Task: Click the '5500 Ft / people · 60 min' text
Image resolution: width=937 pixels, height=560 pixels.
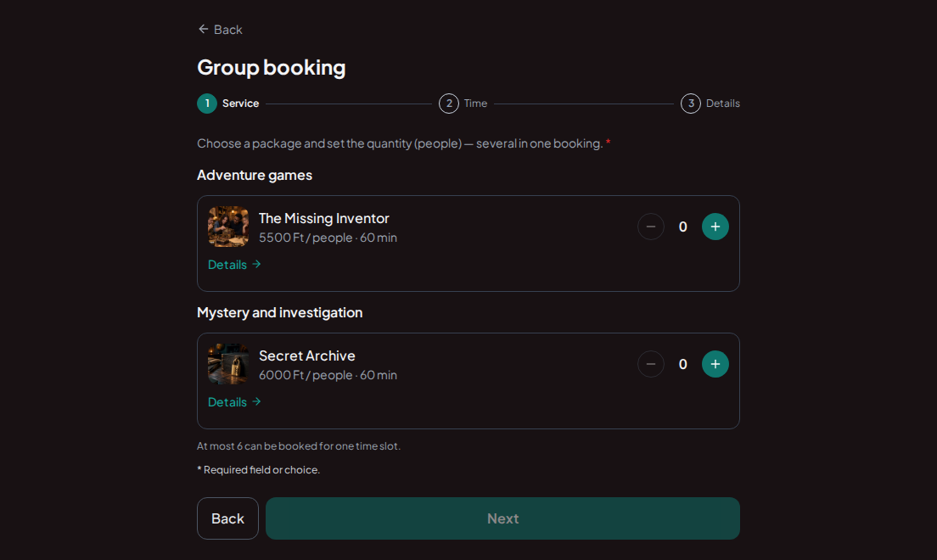Action: [328, 238]
